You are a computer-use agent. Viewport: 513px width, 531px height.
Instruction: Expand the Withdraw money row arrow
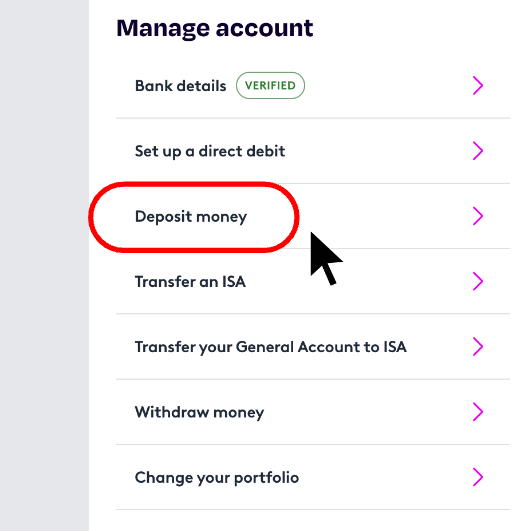coord(477,412)
